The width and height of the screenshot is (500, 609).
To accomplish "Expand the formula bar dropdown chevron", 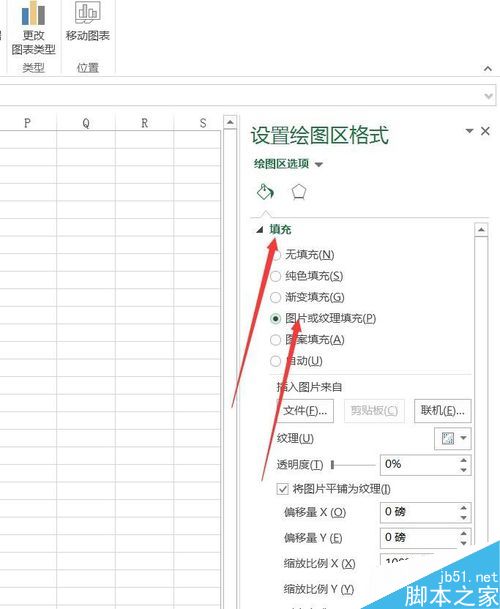I will coord(488,96).
